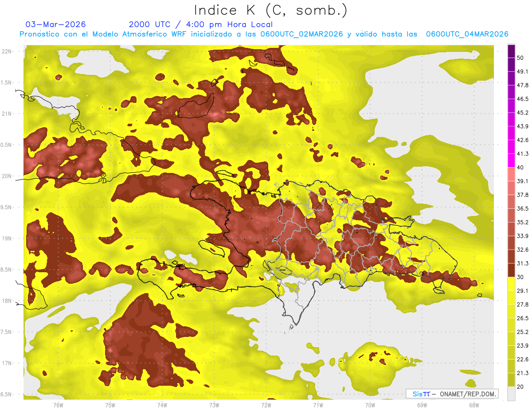This screenshot has width=532, height=411.
Task: Click the '76W' longitude label
Action: pos(58,405)
